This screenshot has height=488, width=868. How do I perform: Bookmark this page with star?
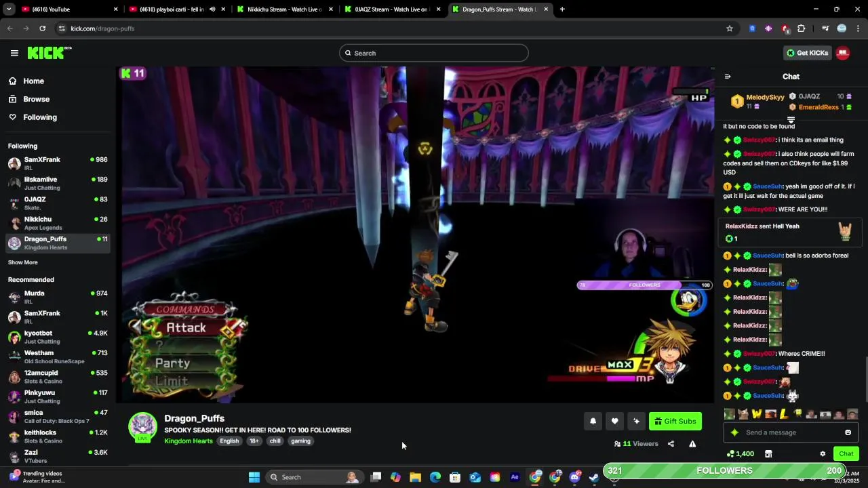coord(730,28)
